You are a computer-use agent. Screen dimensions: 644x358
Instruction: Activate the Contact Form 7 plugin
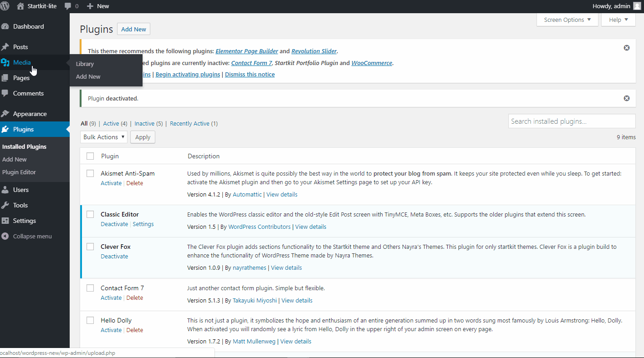coord(111,297)
